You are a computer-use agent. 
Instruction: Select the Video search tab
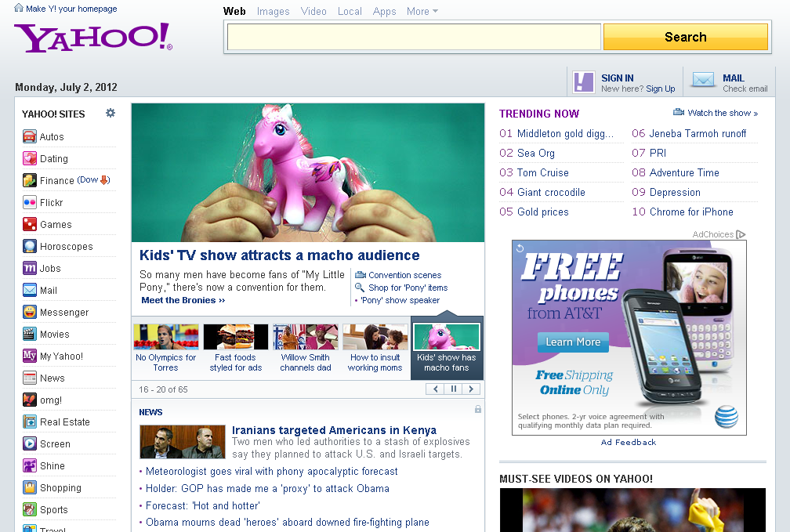click(313, 12)
